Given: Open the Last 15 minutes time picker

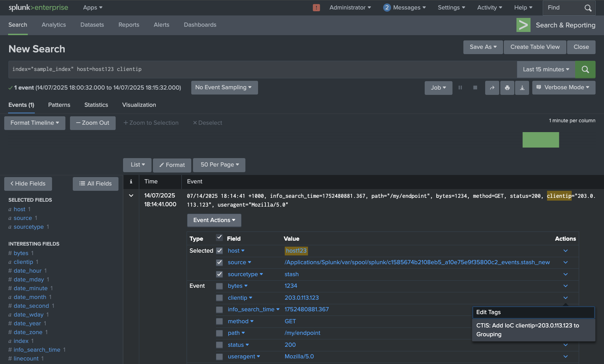Looking at the screenshot, I should 546,70.
